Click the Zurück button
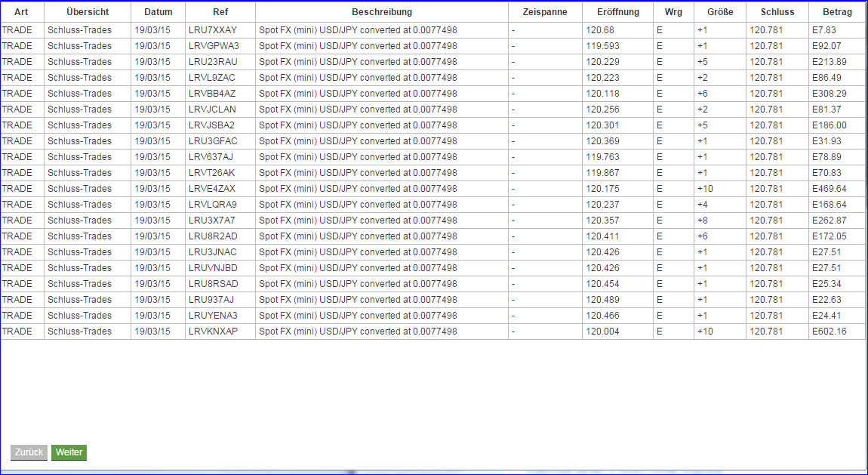 29,452
